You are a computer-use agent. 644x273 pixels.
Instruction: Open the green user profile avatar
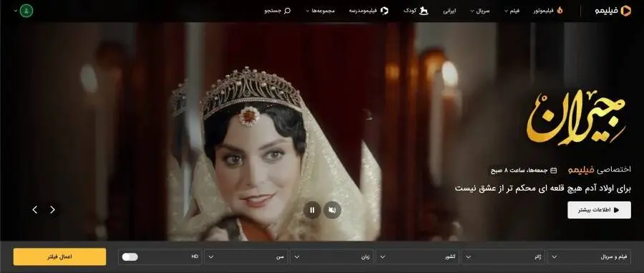pos(26,11)
